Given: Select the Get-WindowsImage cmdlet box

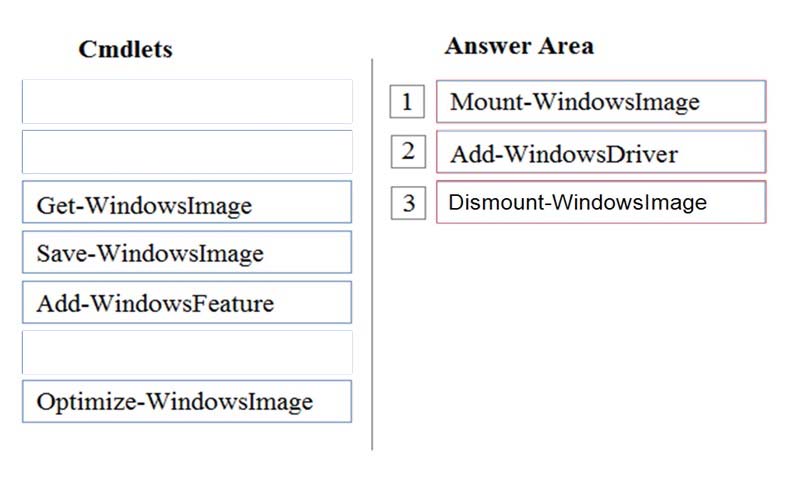Looking at the screenshot, I should (x=187, y=202).
